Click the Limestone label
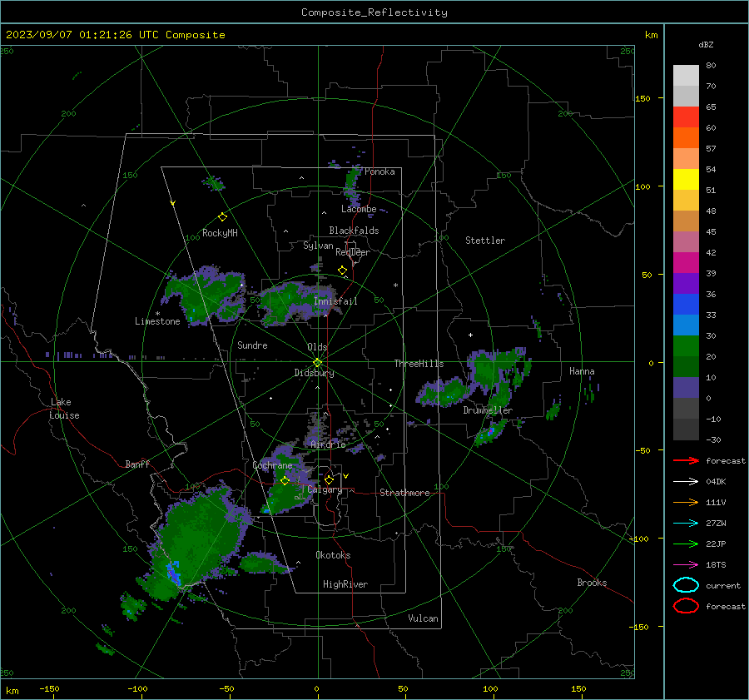 [157, 321]
